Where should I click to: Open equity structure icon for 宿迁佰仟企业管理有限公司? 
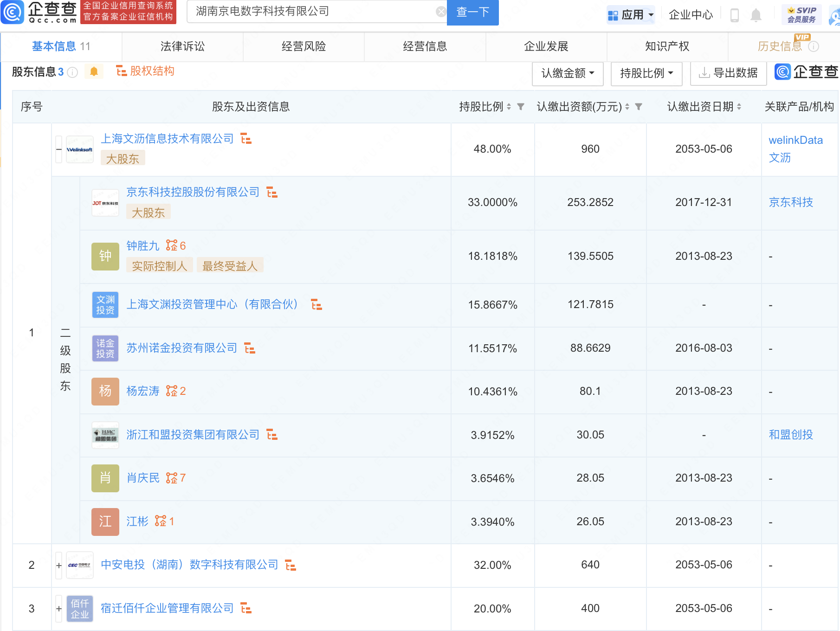pos(246,608)
